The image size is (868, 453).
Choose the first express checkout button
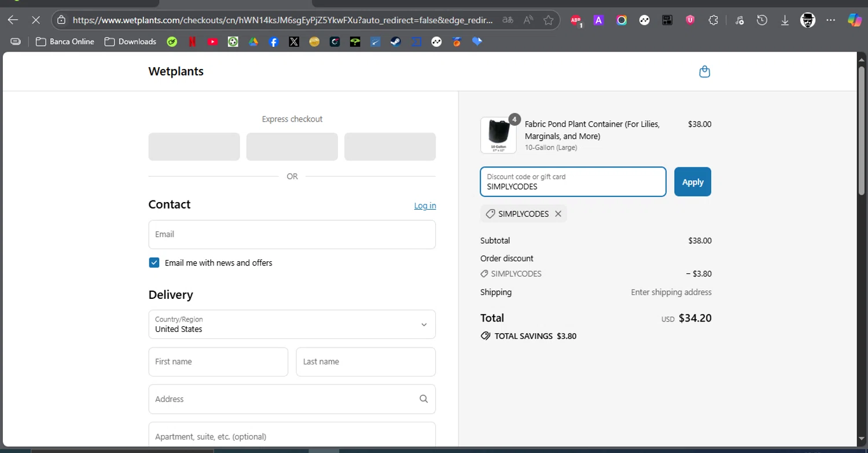coord(194,147)
